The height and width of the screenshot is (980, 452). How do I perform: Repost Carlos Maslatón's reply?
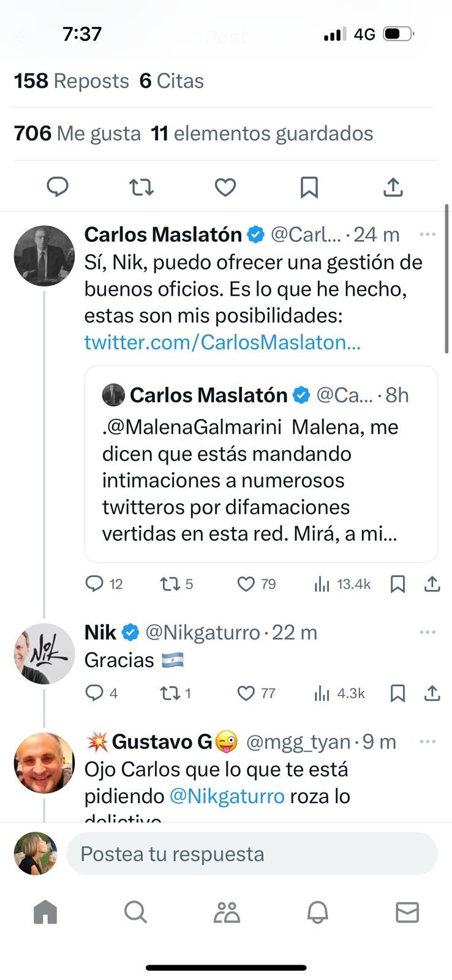click(169, 584)
